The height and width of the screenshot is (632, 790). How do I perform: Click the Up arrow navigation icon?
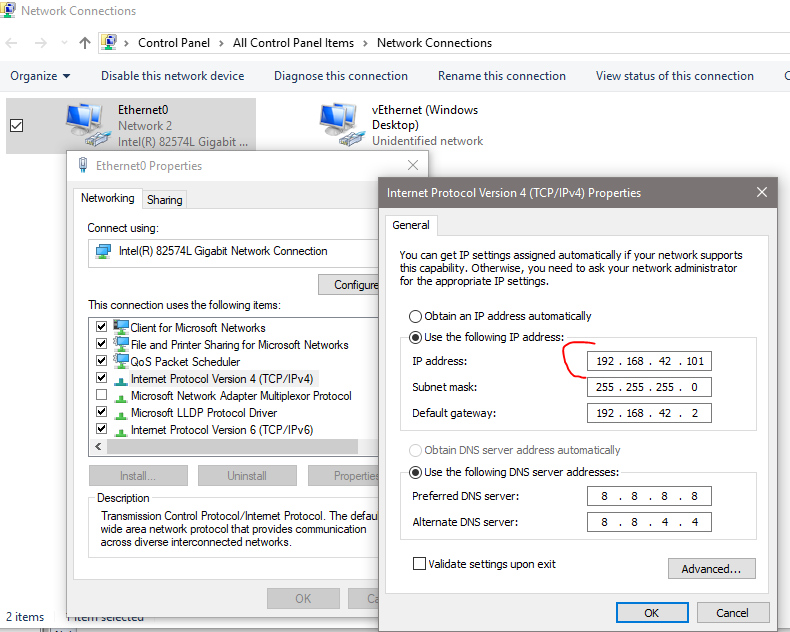click(85, 43)
